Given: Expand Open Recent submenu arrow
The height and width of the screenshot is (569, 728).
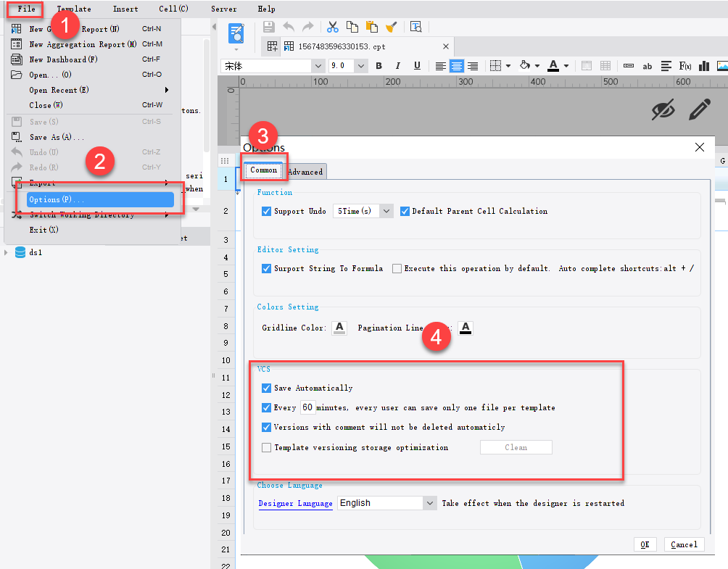Looking at the screenshot, I should [166, 90].
